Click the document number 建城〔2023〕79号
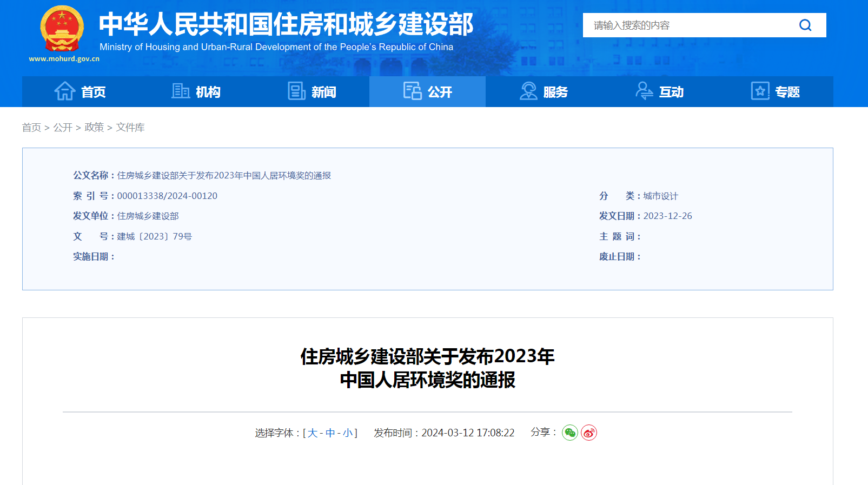 pyautogui.click(x=154, y=236)
